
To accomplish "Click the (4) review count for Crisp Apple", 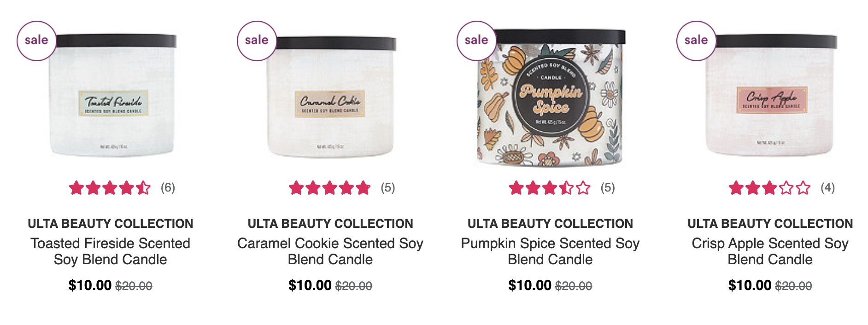I will coord(827,188).
